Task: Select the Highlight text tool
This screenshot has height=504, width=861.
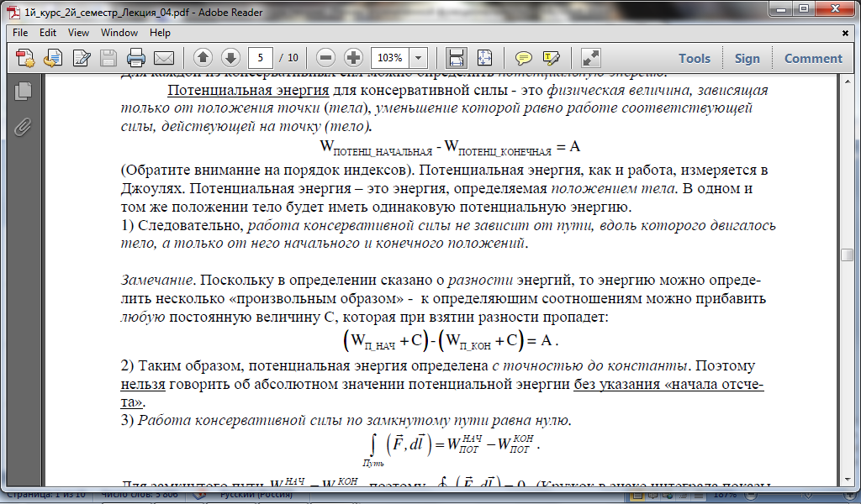Action: 551,58
